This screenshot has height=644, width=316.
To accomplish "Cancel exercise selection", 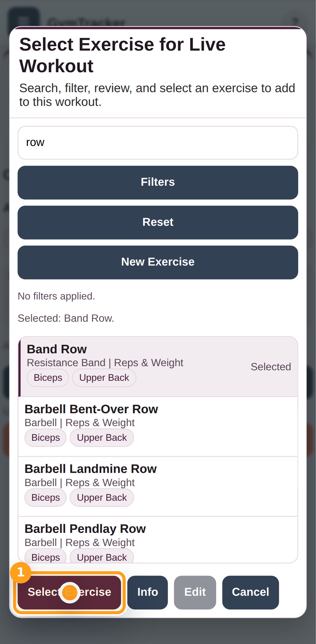I will [x=250, y=592].
